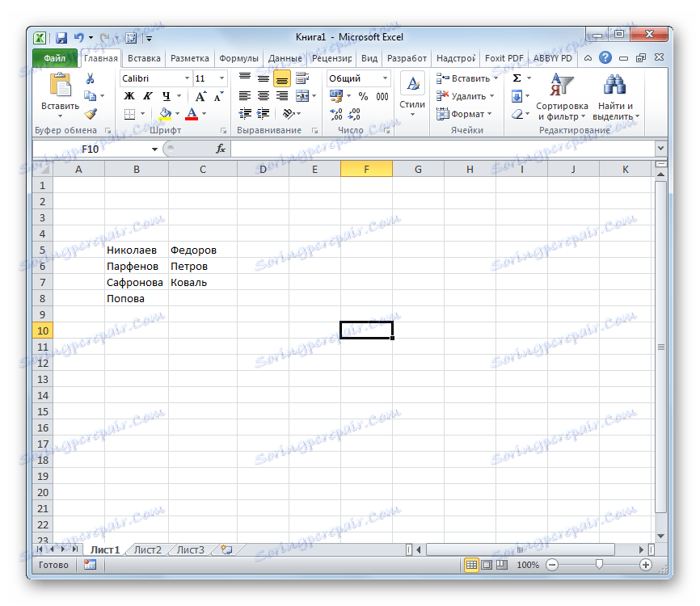Open the Calibri font name dropdown
Viewport: 700px width, 606px height.
click(187, 78)
